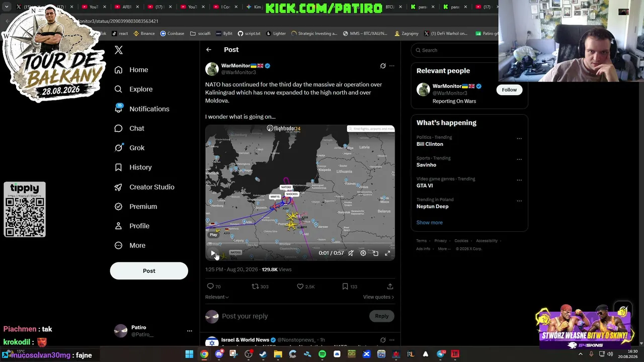Follow WarMonitor in Relevant people
Screen dimensions: 644x362
pos(509,90)
